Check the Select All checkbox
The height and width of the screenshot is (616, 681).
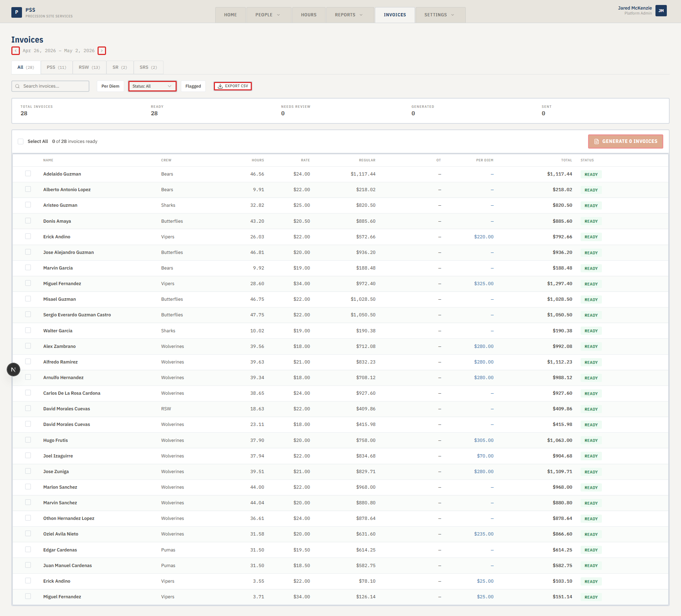(x=21, y=141)
